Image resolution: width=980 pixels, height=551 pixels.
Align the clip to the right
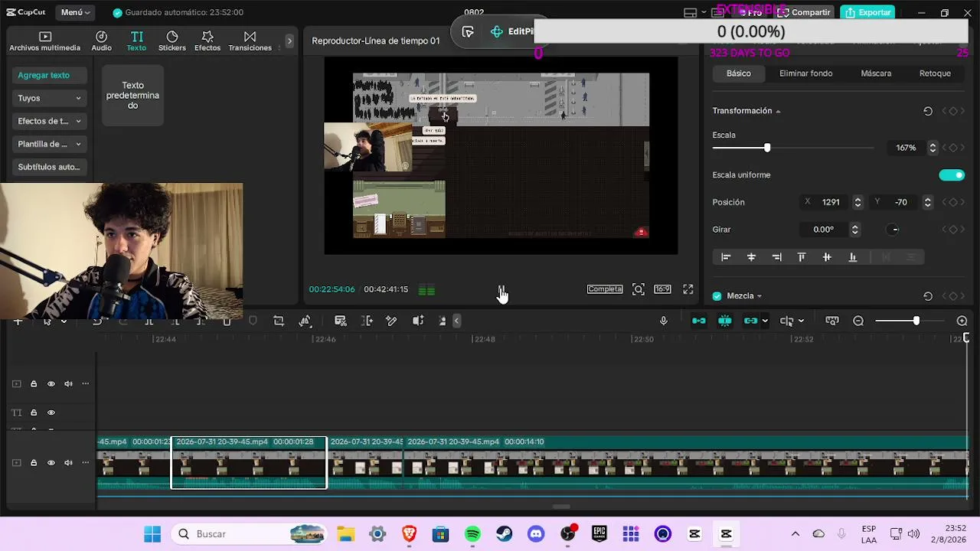(x=777, y=257)
